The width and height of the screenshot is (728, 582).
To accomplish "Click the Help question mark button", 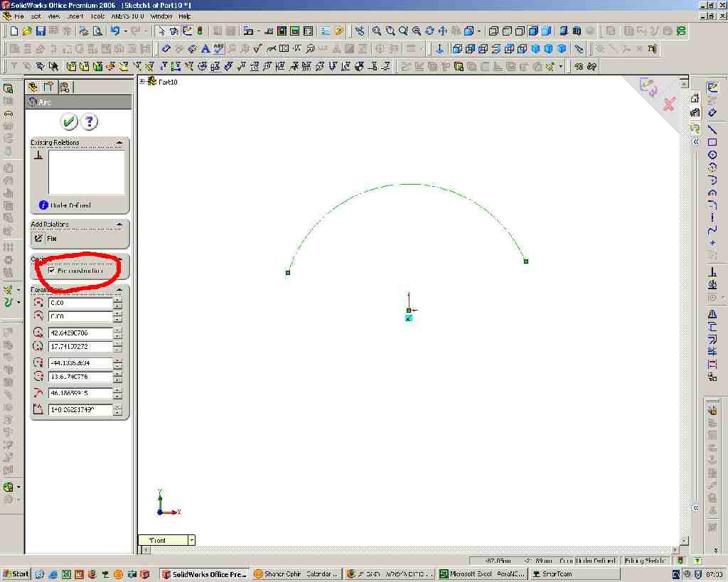I will point(89,122).
